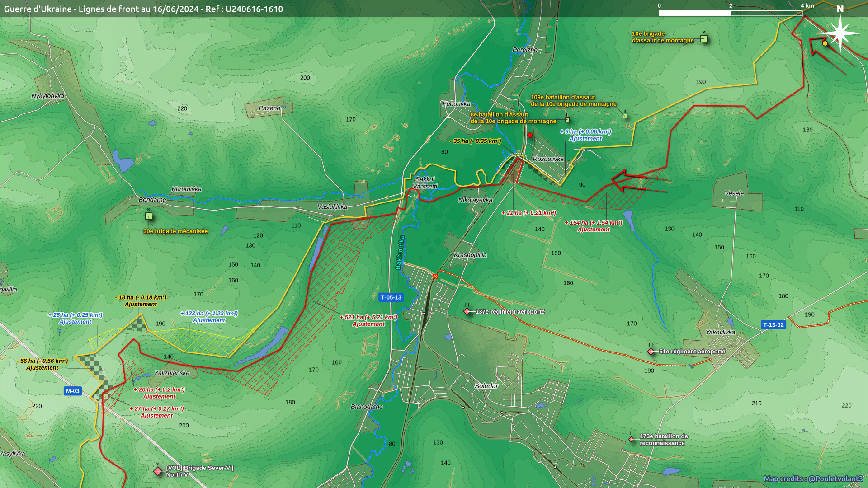Click the crossed marker north of Soledar rail line
This screenshot has height=488, width=868.
435,277
